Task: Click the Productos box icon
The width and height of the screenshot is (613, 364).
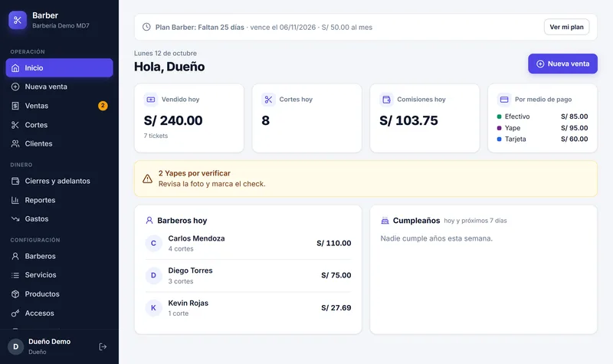Action: click(15, 294)
